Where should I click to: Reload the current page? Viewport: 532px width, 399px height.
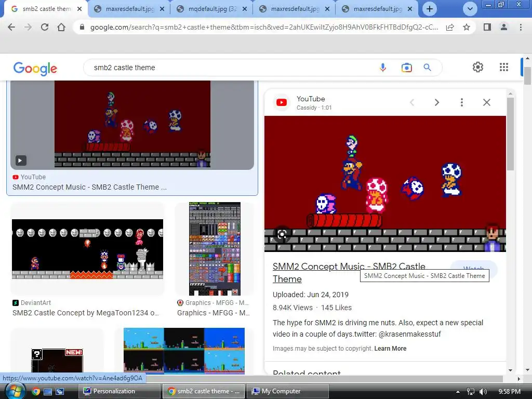pyautogui.click(x=45, y=27)
